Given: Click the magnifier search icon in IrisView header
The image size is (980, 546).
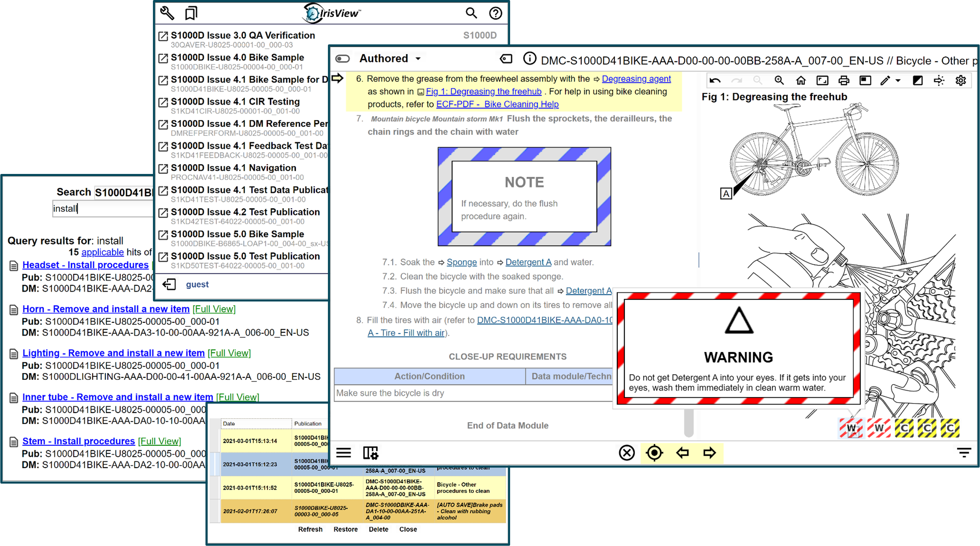Looking at the screenshot, I should [x=471, y=13].
